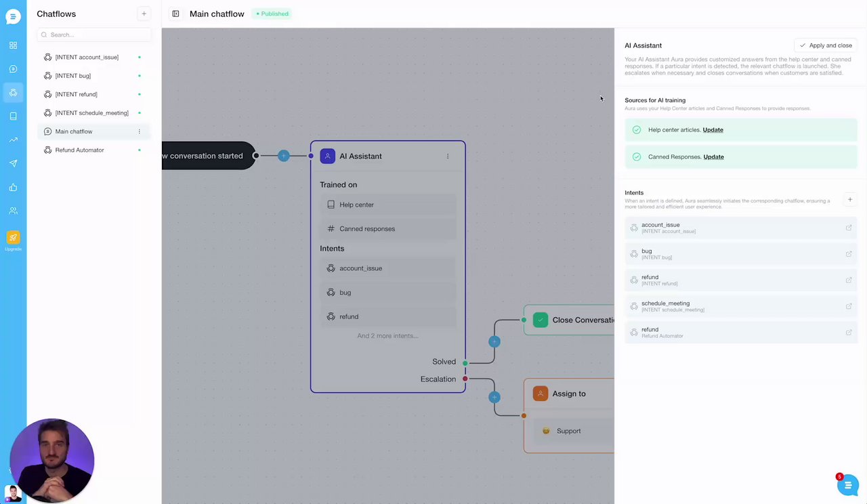Click Update link for Help center articles
Viewport: 867px width, 504px height.
pyautogui.click(x=713, y=130)
